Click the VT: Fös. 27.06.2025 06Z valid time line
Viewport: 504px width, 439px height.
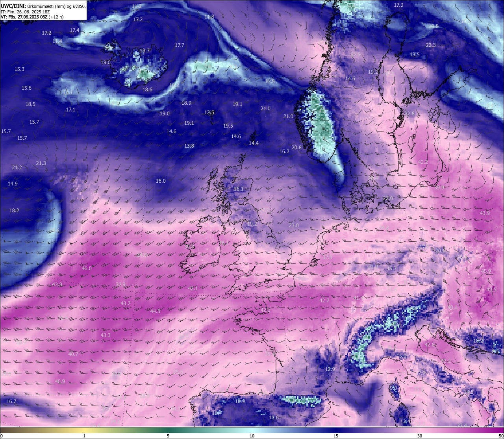click(x=32, y=17)
